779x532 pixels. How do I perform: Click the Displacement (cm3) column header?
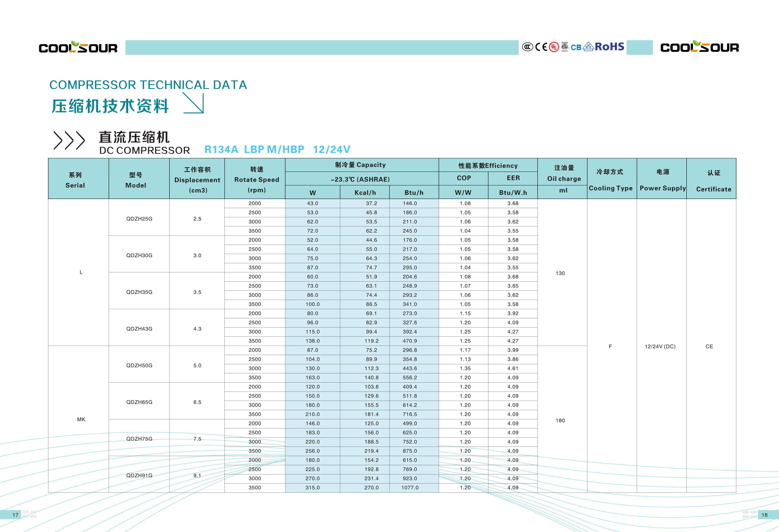coord(197,180)
